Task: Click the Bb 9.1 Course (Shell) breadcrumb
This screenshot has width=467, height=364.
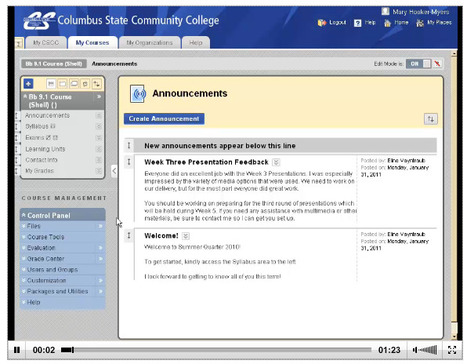Action: coord(54,64)
